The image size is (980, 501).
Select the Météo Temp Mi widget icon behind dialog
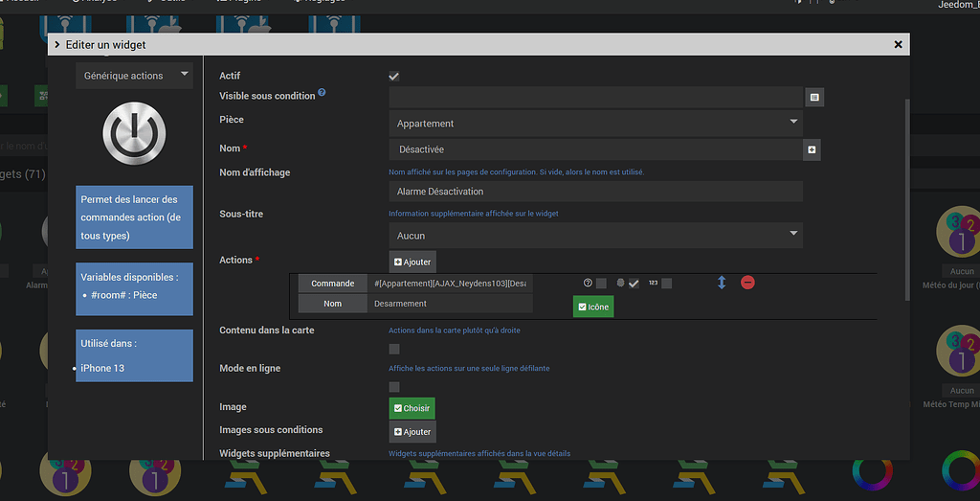coord(961,351)
